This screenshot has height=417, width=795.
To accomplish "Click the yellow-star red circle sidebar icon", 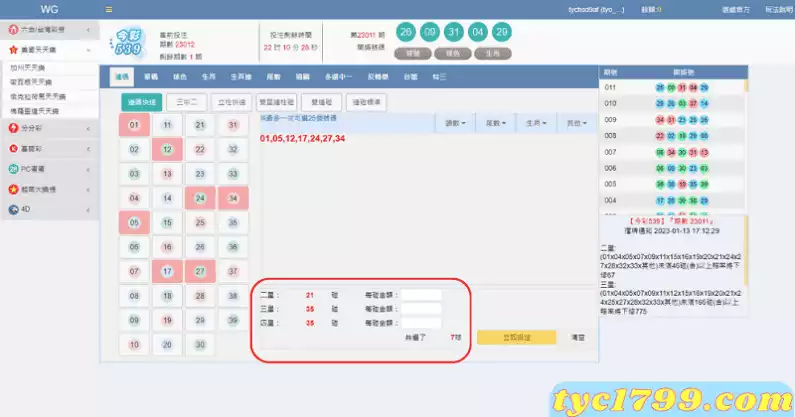I will point(14,189).
